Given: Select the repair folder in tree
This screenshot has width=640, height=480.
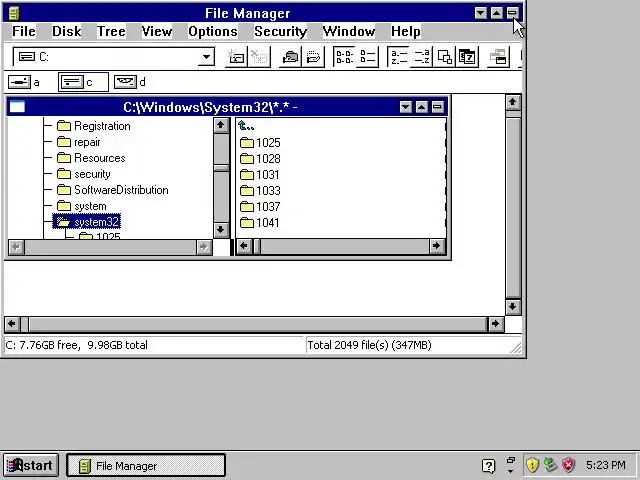Looking at the screenshot, I should (79, 142).
